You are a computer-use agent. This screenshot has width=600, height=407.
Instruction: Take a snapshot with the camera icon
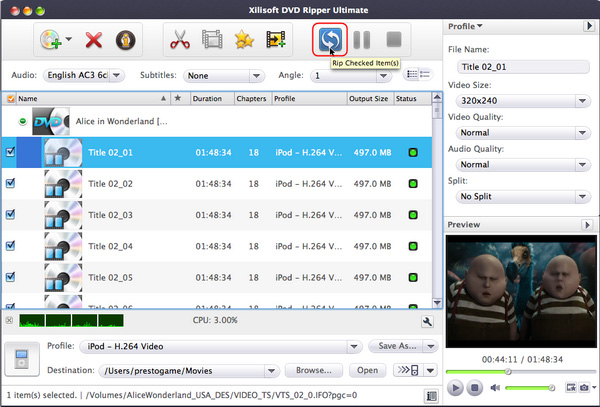pos(584,388)
